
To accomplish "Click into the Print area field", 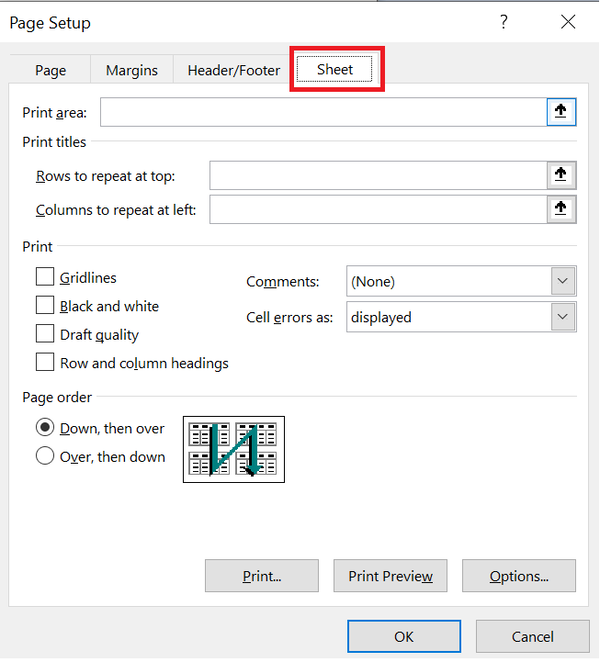I will click(323, 112).
